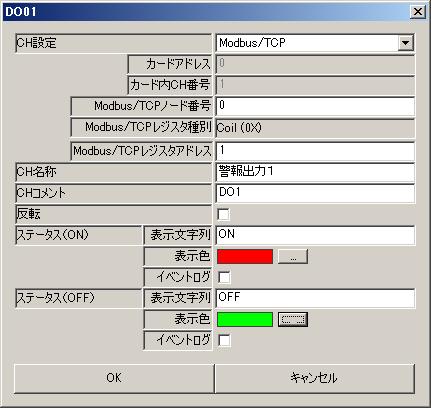
Task: Toggle the 反転 checkbox
Action: point(223,214)
